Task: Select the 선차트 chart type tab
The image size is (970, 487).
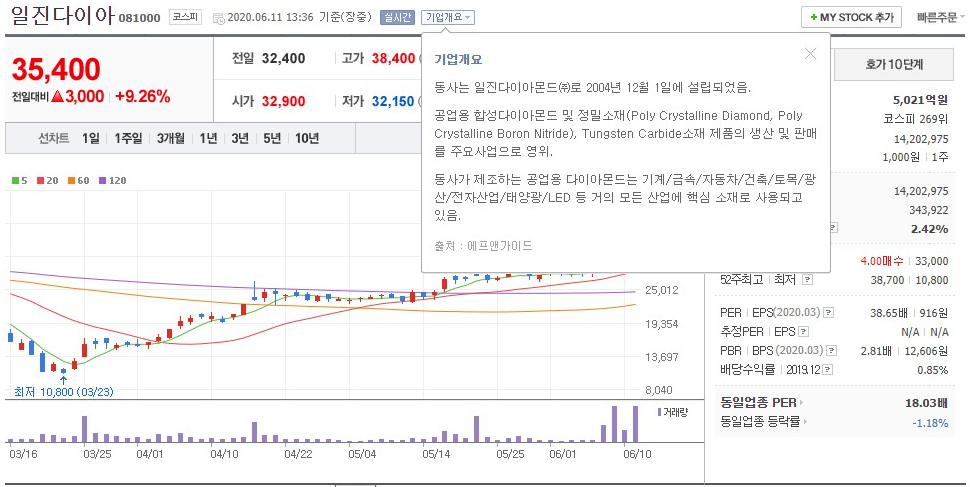Action: [53, 139]
